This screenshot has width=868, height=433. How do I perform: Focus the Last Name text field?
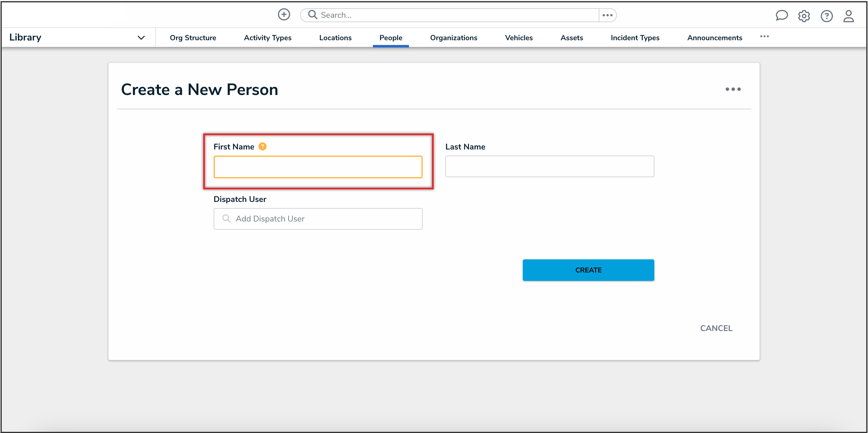coord(549,166)
